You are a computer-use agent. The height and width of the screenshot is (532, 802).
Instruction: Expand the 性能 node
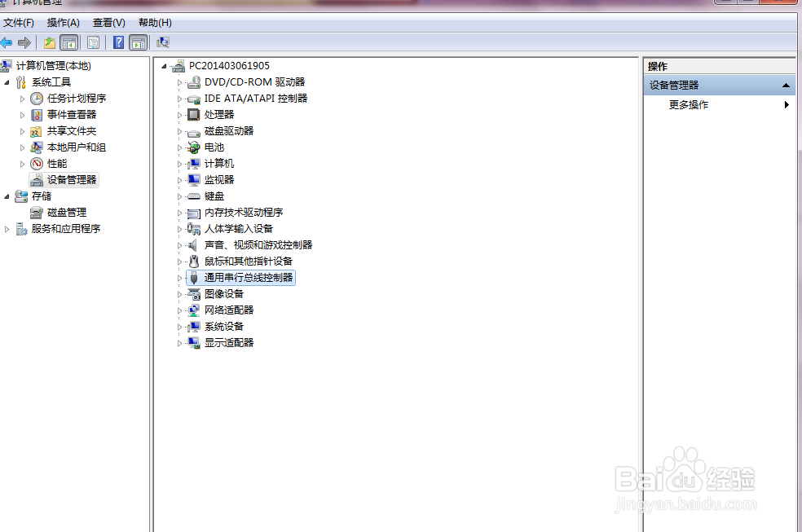pyautogui.click(x=22, y=164)
